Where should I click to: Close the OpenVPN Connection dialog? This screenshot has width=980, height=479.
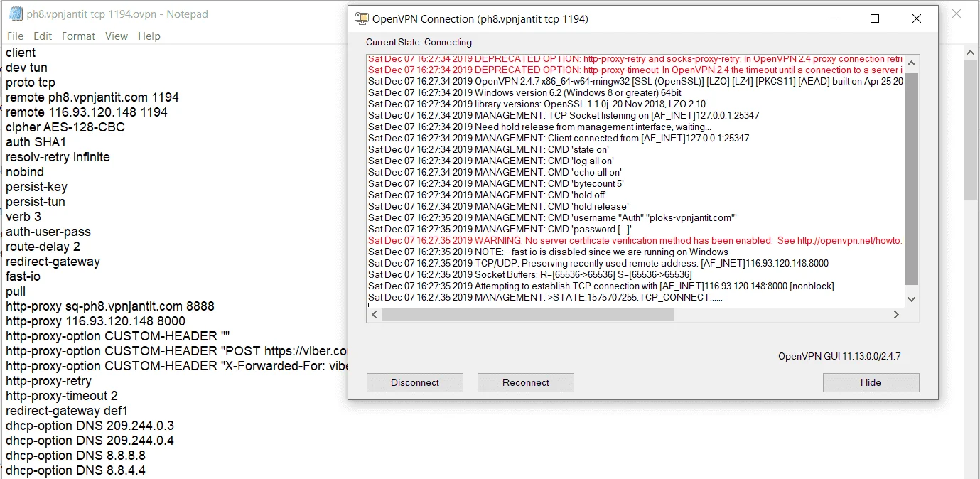click(917, 18)
